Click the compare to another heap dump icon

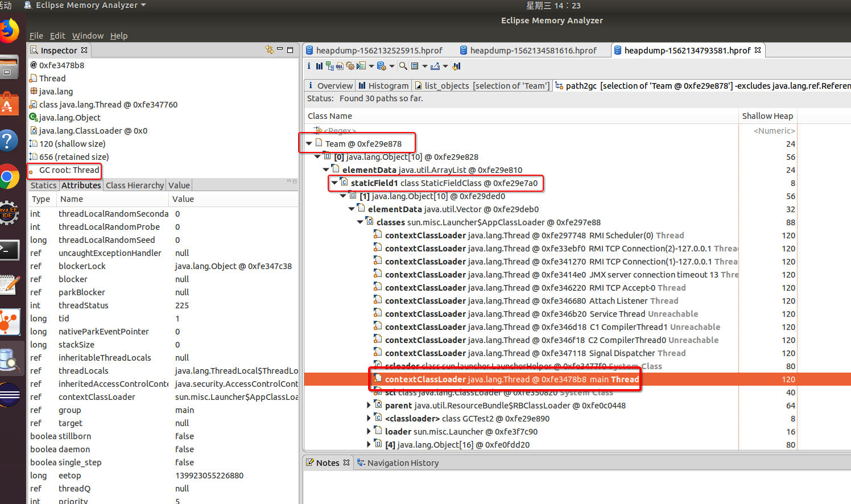pos(456,66)
